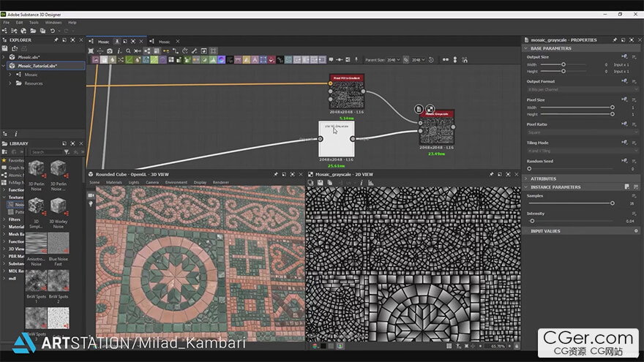Expand the Mosaic.sbs package tree
Screen dimensions: 644x362
pos(4,57)
